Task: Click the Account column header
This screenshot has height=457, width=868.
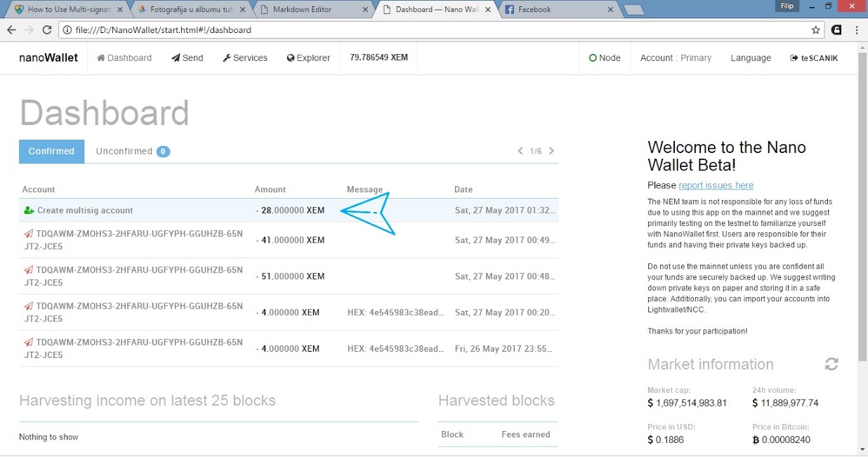Action: [x=39, y=190]
